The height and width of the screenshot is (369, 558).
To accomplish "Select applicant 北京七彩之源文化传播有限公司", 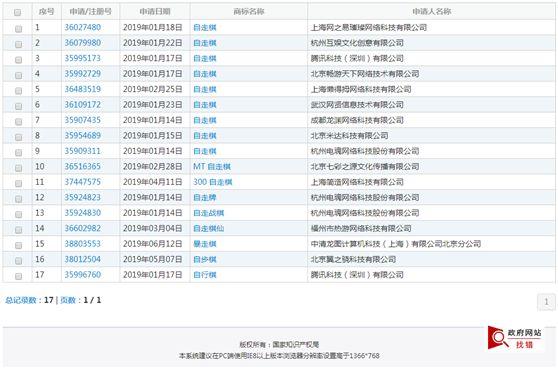I will coord(365,167).
